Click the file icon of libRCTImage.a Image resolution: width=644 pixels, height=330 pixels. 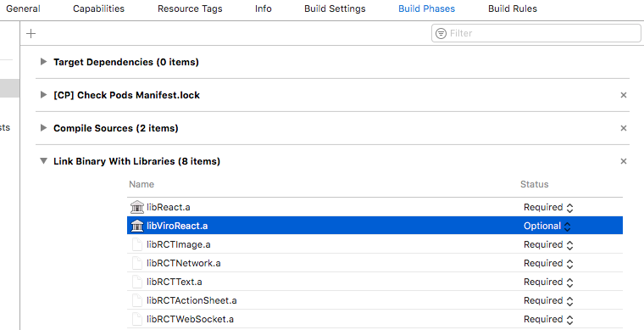coord(137,244)
